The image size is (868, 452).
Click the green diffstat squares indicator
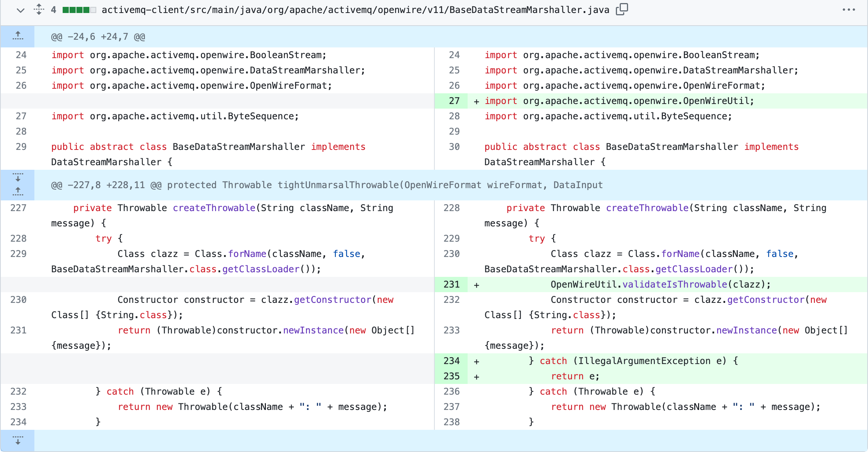(x=79, y=10)
